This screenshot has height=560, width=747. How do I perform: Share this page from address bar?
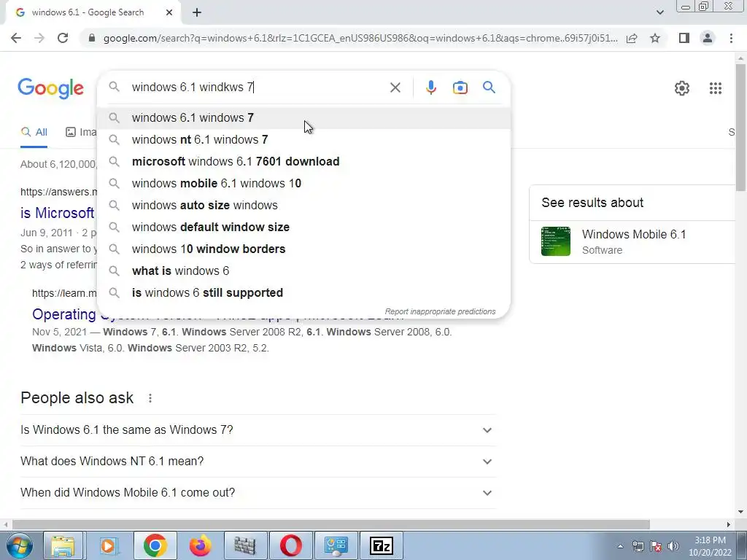pos(632,38)
